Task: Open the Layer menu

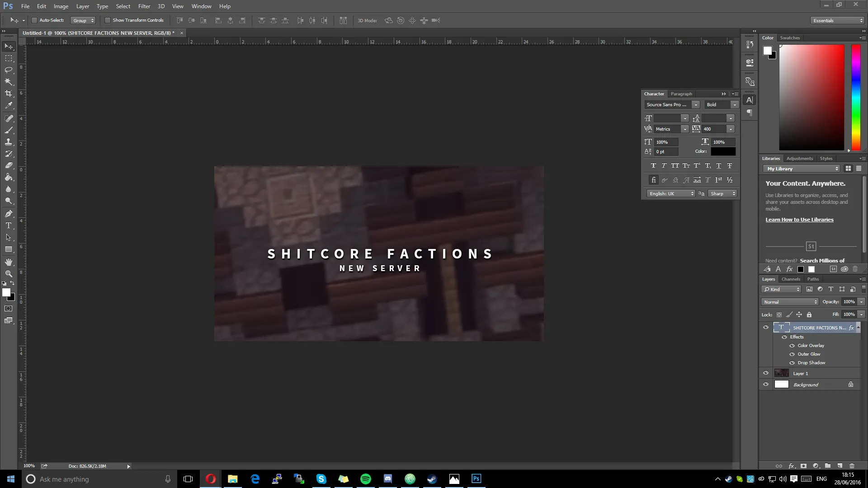Action: [x=83, y=6]
